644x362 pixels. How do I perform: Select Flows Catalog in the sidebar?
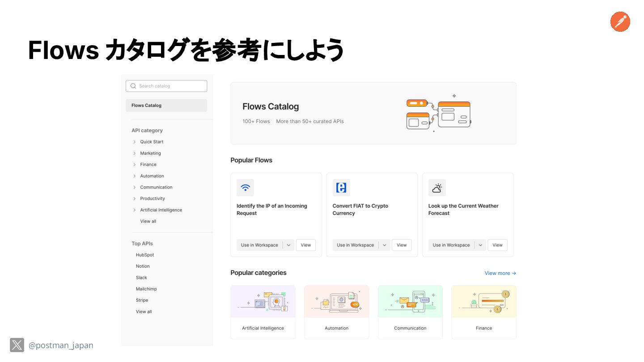pos(166,105)
